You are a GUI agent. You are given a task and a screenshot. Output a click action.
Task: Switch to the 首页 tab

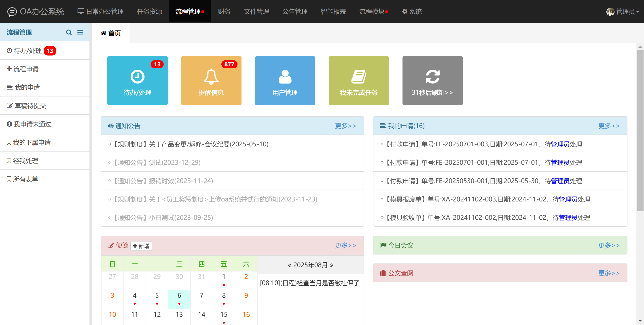coord(111,33)
